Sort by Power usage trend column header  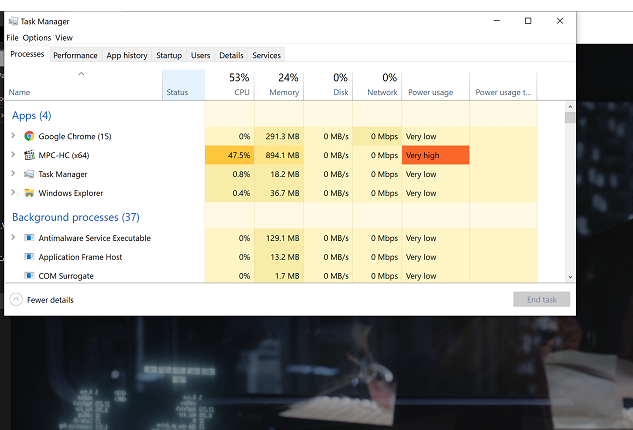[503, 85]
